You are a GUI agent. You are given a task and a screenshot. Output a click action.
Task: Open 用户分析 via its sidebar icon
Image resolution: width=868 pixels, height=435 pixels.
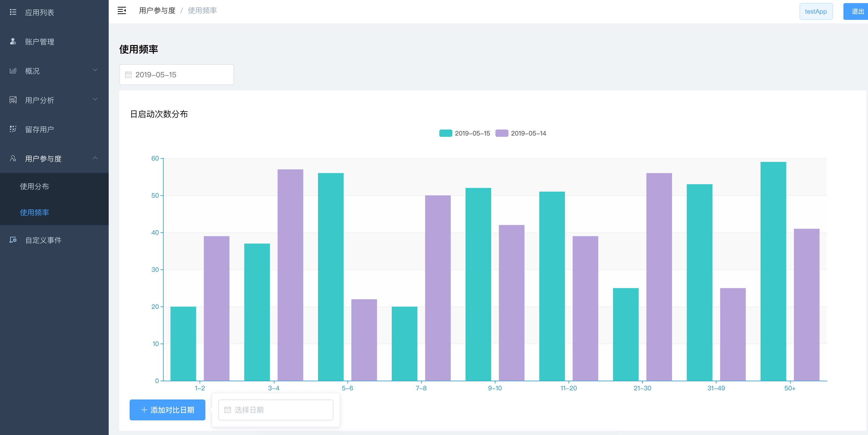pos(13,100)
